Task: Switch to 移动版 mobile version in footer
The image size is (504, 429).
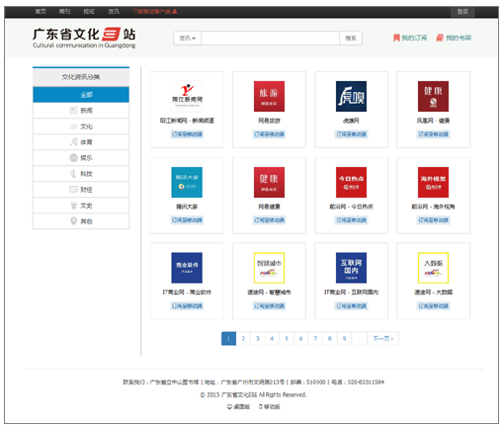Action: 270,407
